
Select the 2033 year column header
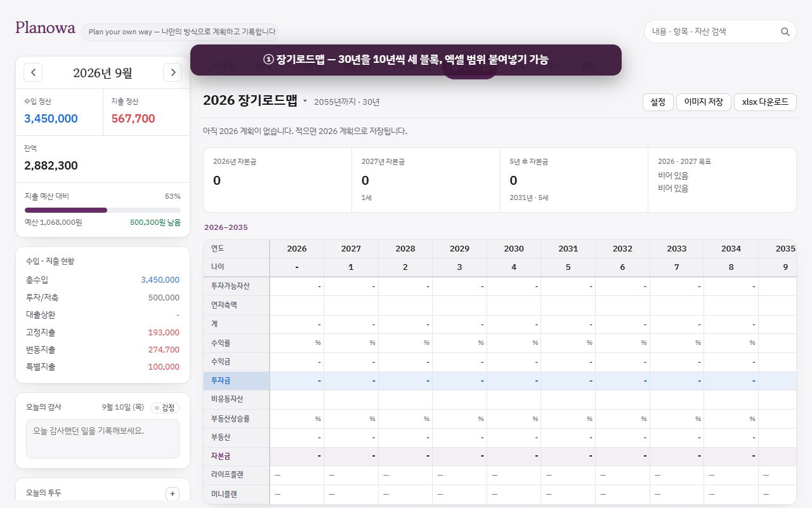click(x=677, y=249)
